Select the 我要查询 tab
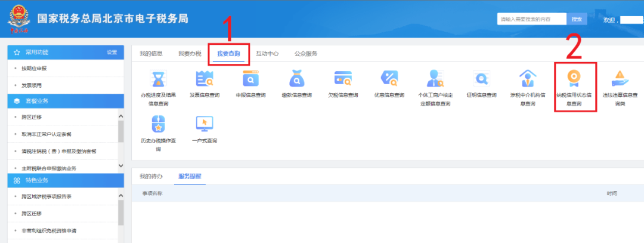Screen dimensions: 644x243 pyautogui.click(x=229, y=54)
